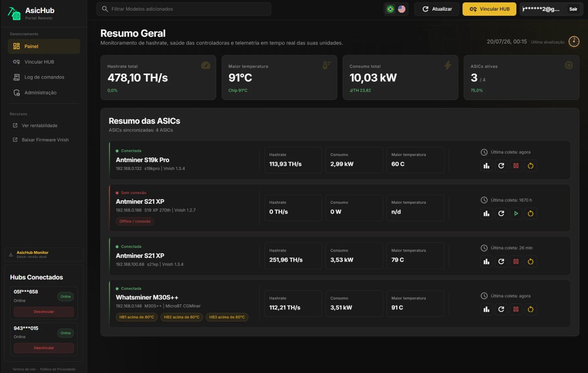The width and height of the screenshot is (588, 373).
Task: Open chart stats for 251,96 TH/s S21 XP
Action: point(486,262)
